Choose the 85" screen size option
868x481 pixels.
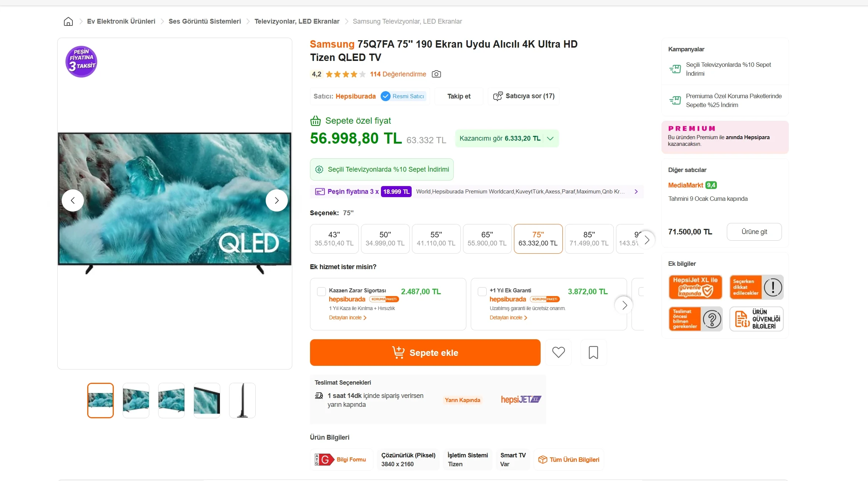pos(589,239)
